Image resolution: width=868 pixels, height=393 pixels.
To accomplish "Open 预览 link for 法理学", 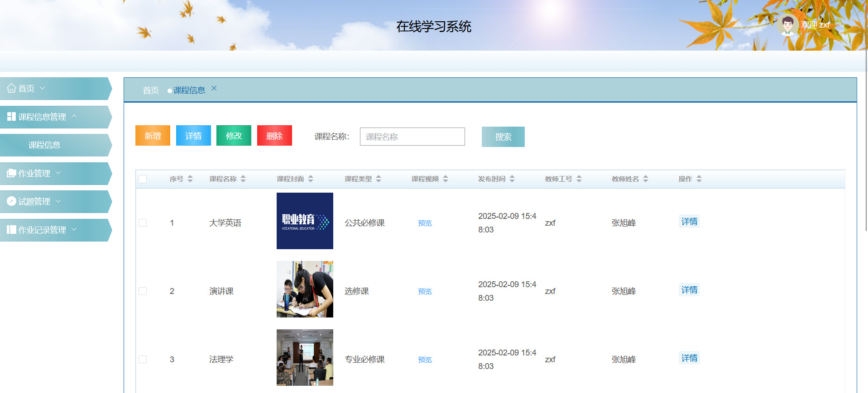I will (x=425, y=360).
